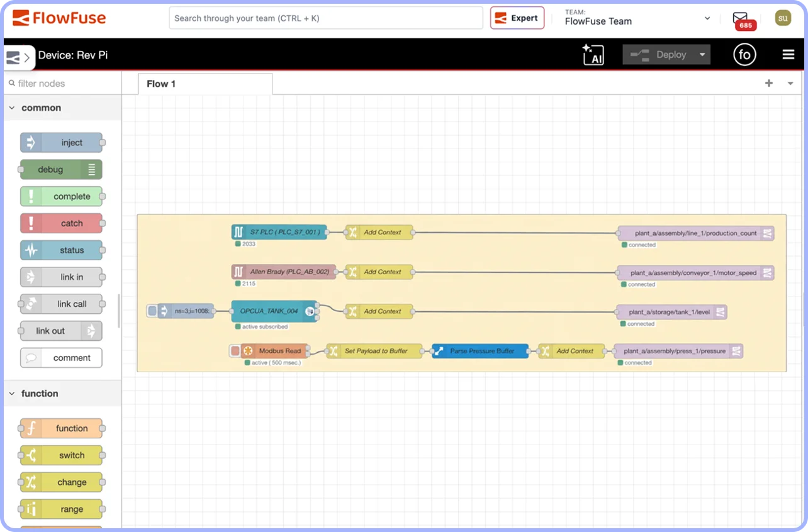Screen dimensions: 808x532
Task: Select Add Context node after Parse Pressure Buffer
Action: point(571,351)
